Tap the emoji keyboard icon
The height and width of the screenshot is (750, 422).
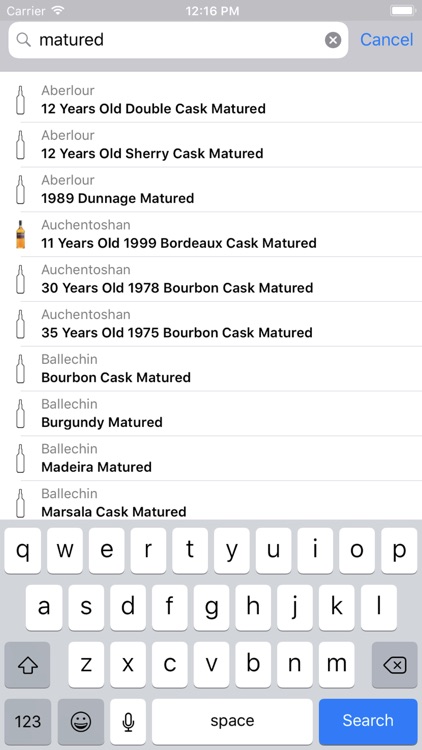81,721
